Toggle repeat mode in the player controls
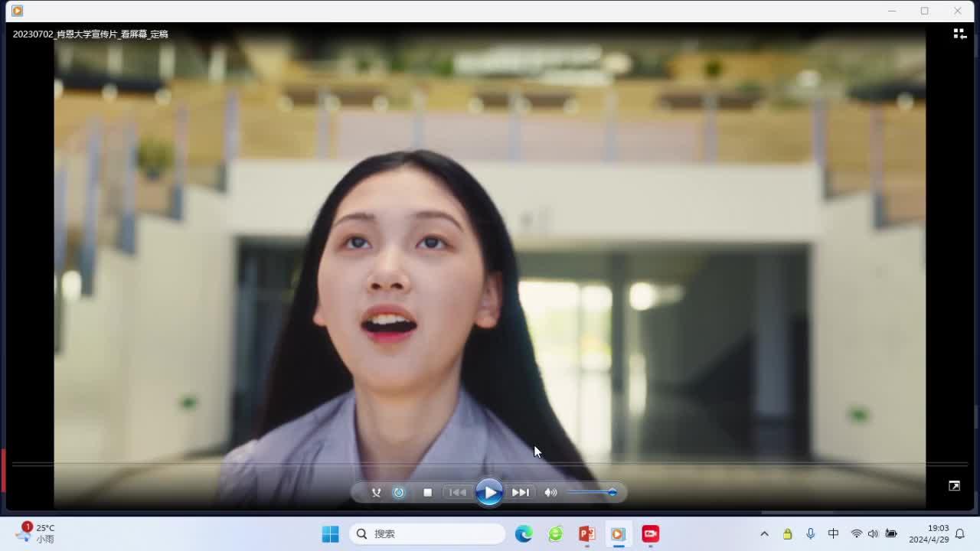 coord(399,493)
